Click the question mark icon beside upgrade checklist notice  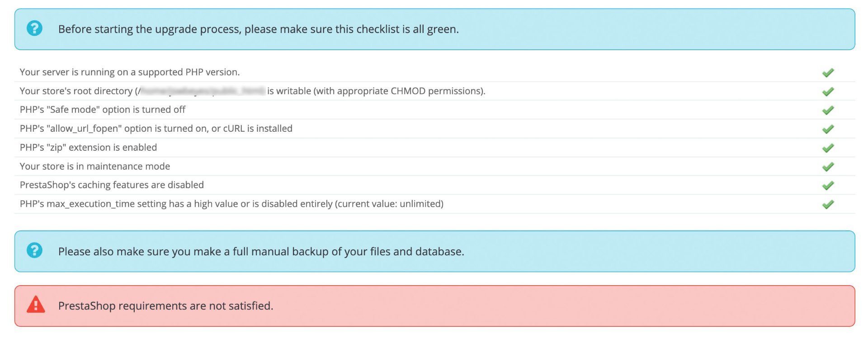(34, 29)
